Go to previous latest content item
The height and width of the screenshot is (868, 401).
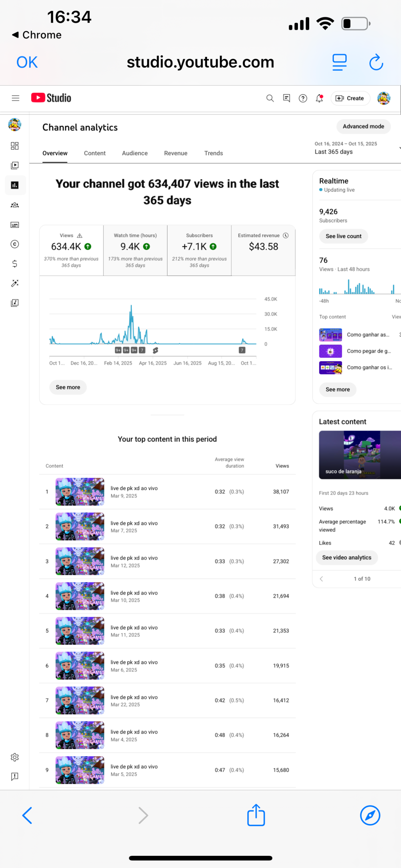tap(321, 579)
